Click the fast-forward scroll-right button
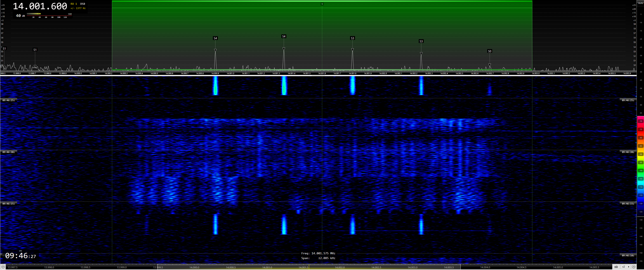 633,267
